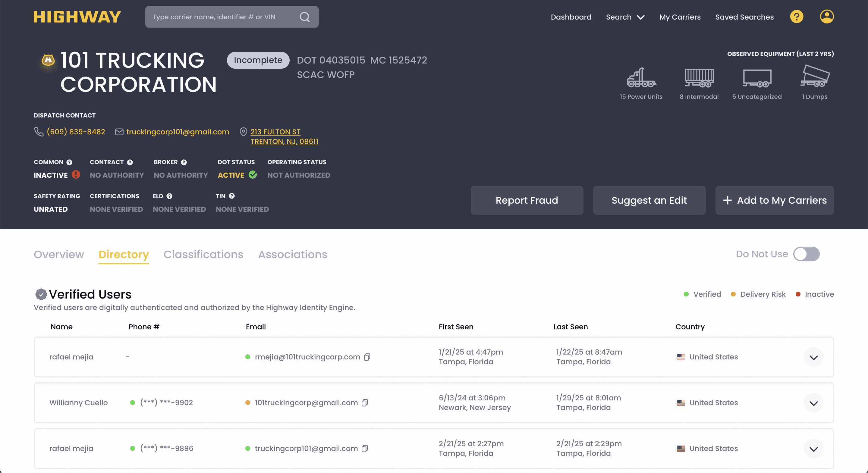This screenshot has height=473, width=868.
Task: Click the help icon next to COMMON
Action: pyautogui.click(x=69, y=162)
